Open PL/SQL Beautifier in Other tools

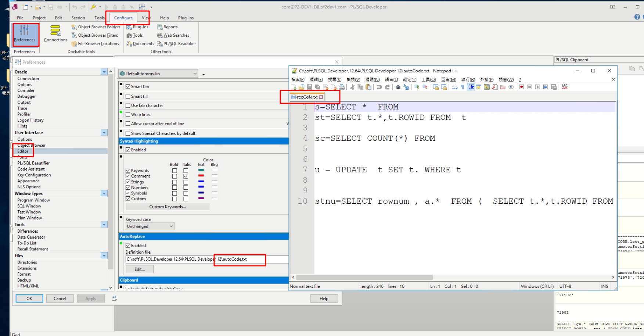176,44
